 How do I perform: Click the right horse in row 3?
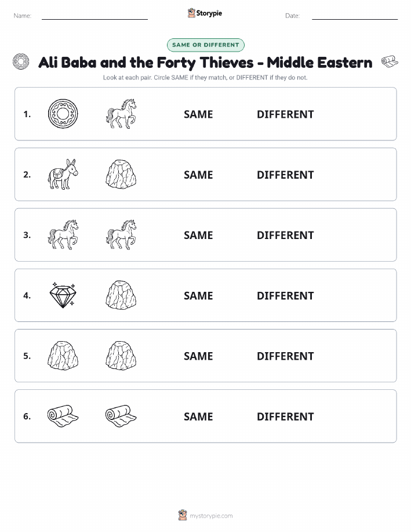[x=121, y=234]
